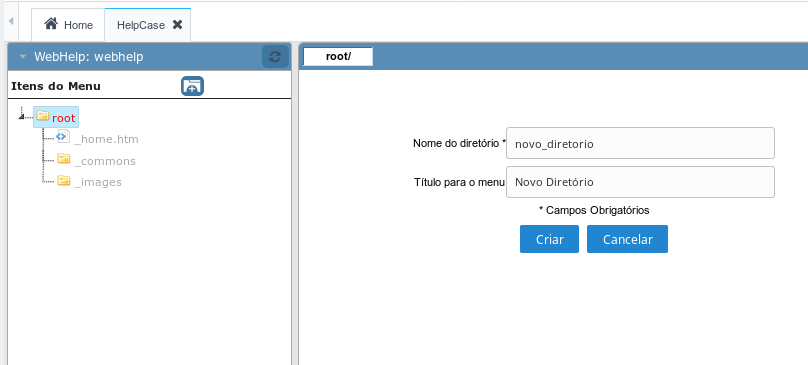Click the Criar button

[x=549, y=239]
